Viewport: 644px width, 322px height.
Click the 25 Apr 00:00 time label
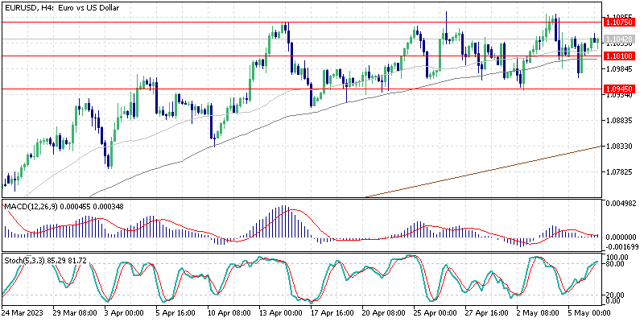436,312
